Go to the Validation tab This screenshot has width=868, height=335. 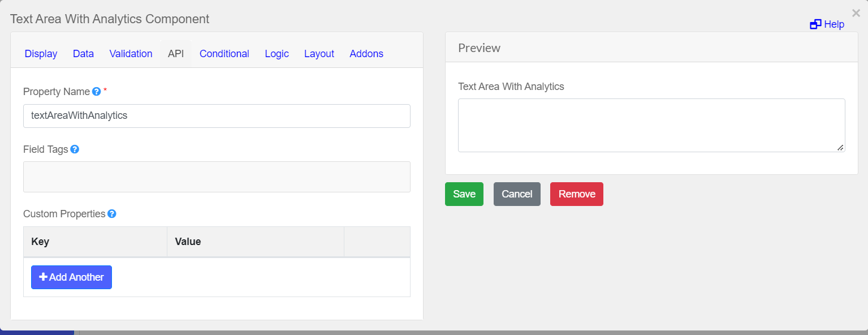(x=131, y=54)
